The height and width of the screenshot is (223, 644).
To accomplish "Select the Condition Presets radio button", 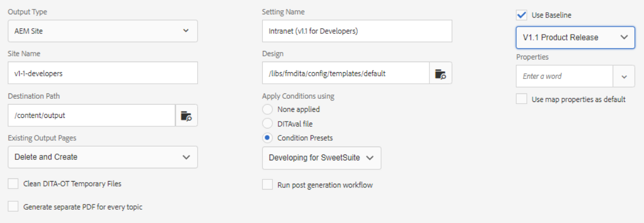I will (x=268, y=138).
